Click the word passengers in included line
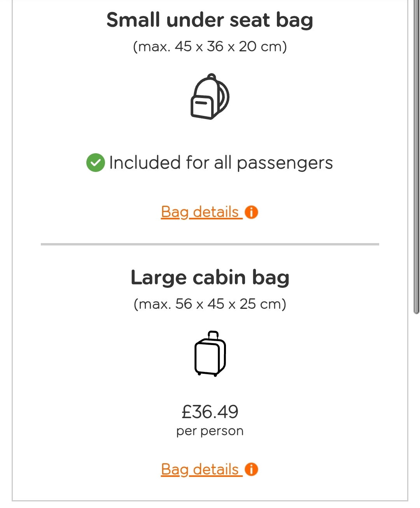The width and height of the screenshot is (420, 508). (285, 163)
